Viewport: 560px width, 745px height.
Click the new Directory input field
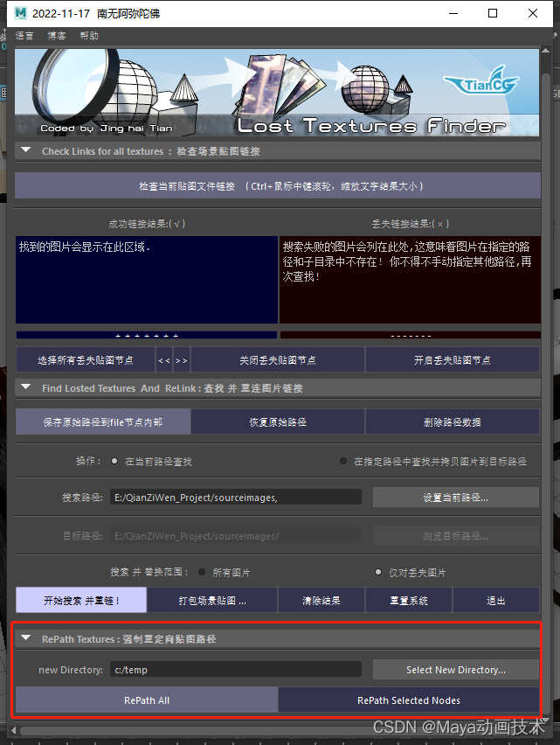[235, 670]
